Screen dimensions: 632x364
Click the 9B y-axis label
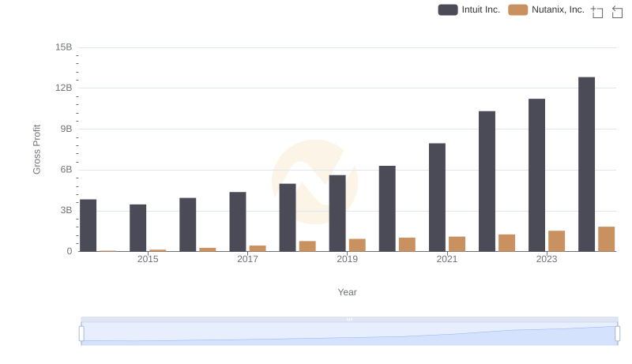click(66, 129)
